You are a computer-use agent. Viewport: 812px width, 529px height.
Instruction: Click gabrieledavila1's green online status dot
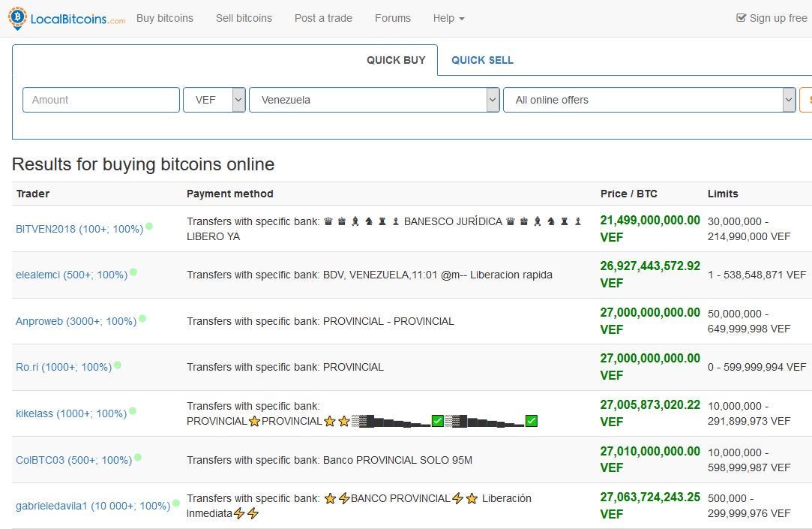(176, 503)
